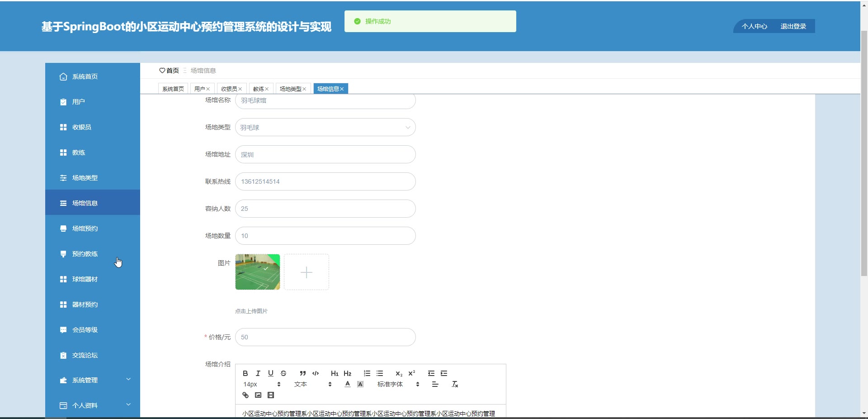
Task: Insert a video into the editor
Action: click(270, 395)
